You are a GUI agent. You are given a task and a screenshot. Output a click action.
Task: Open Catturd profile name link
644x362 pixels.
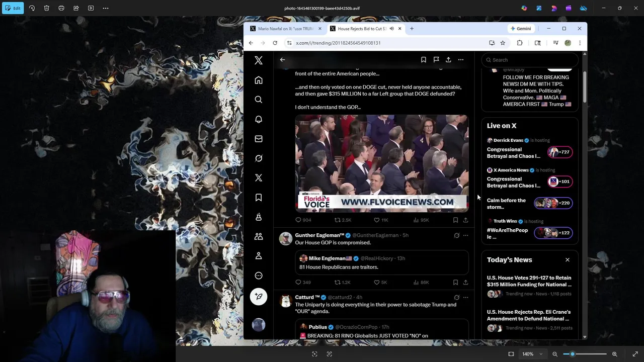tap(307, 297)
